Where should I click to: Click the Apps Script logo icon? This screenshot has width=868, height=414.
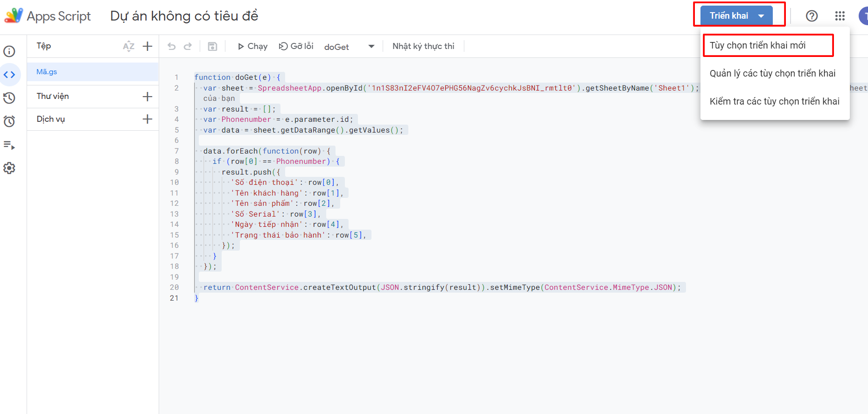tap(13, 15)
